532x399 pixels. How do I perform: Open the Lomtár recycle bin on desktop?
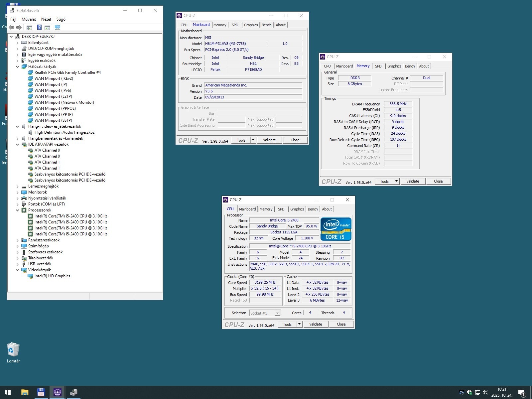[13, 350]
